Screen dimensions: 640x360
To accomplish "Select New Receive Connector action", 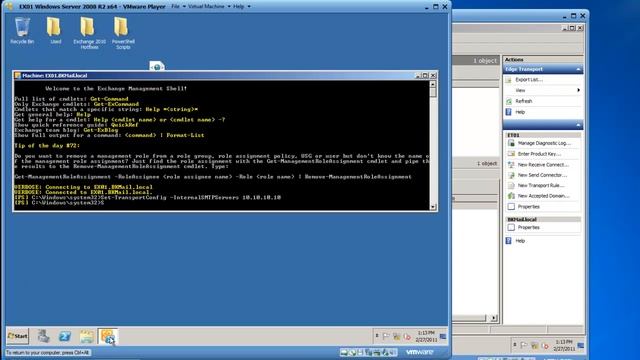I will pyautogui.click(x=543, y=164).
